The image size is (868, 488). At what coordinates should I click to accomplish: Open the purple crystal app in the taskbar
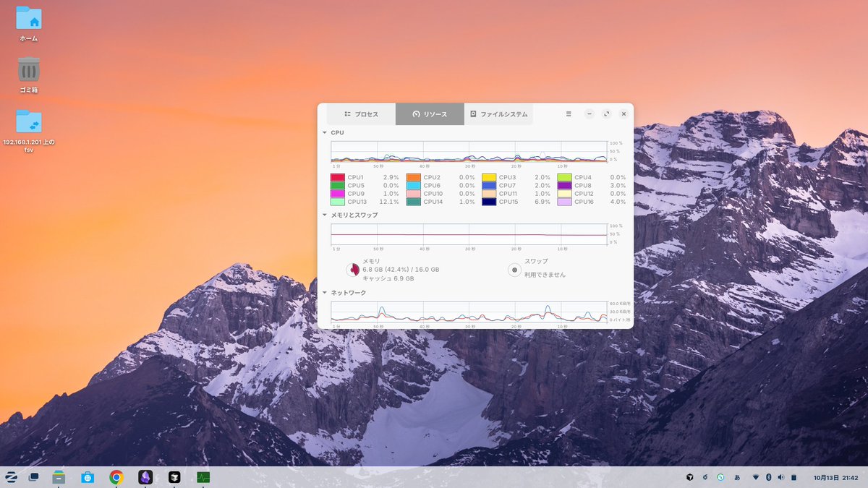pos(145,477)
